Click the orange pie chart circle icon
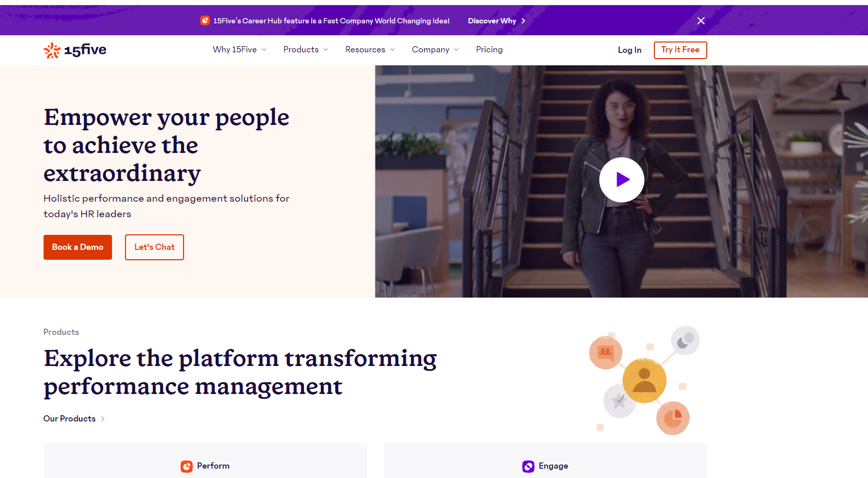Image resolution: width=868 pixels, height=478 pixels. (673, 418)
